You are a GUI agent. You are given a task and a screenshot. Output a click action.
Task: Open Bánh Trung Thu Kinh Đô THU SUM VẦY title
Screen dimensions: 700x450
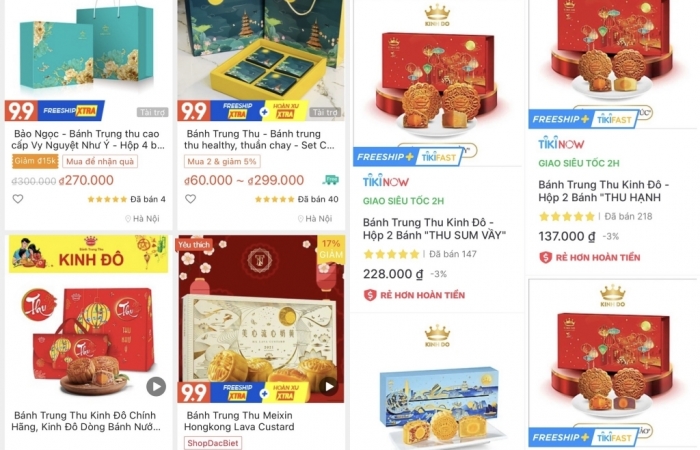click(434, 229)
